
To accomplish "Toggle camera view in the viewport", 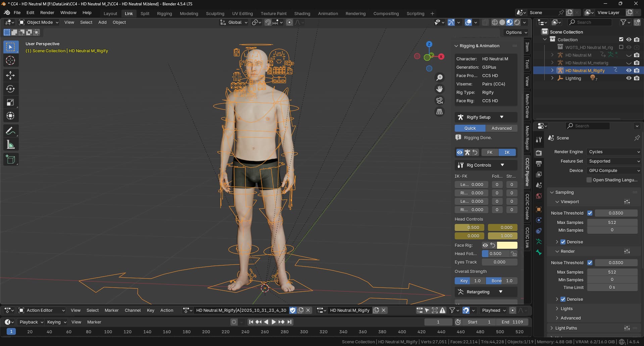I will (x=439, y=100).
